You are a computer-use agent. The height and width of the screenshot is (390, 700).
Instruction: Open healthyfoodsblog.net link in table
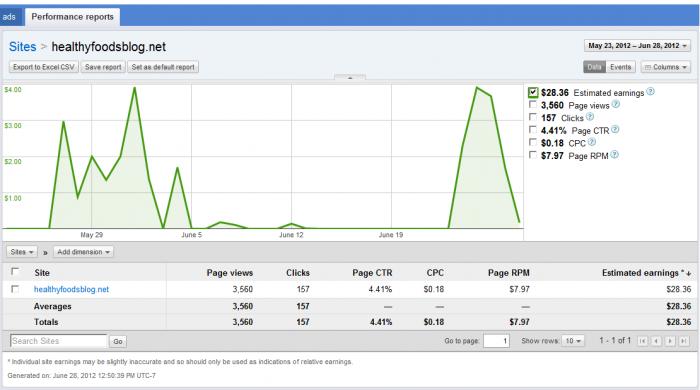[x=71, y=289]
